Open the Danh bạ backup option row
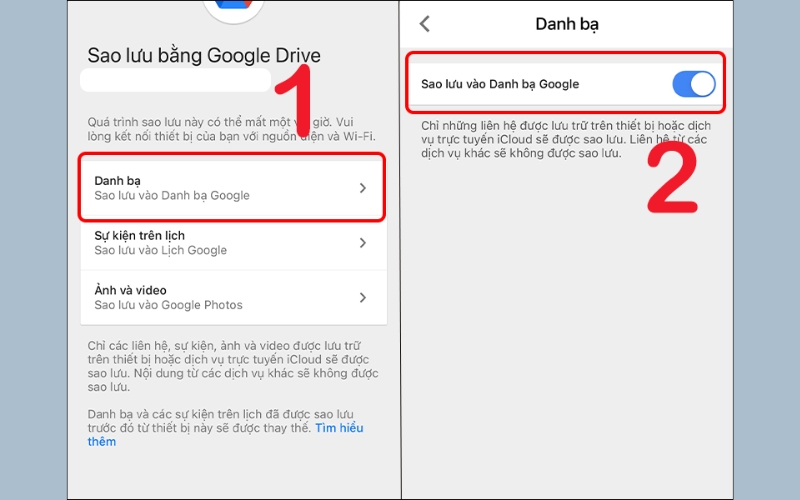 [231, 188]
